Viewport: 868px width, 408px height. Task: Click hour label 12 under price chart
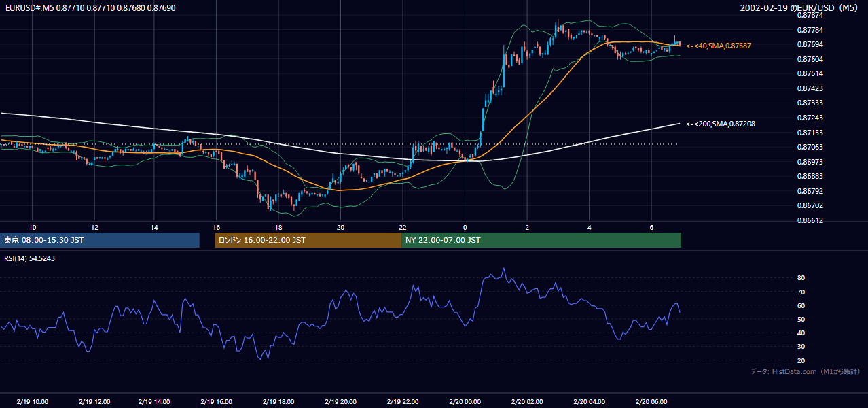tap(94, 227)
